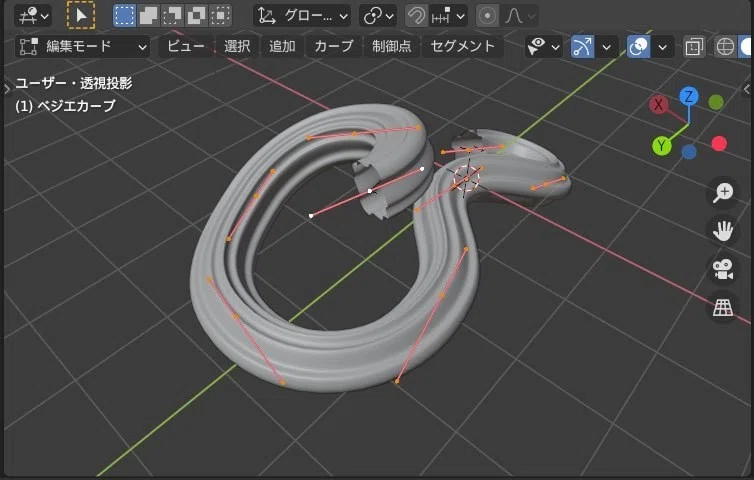Toggle X-ray view
754x480 pixels.
(694, 47)
